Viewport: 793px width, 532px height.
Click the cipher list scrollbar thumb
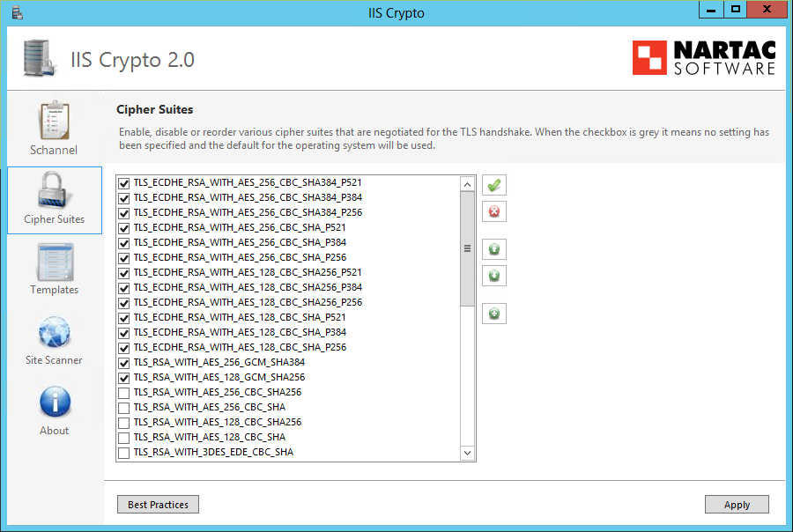pyautogui.click(x=467, y=248)
